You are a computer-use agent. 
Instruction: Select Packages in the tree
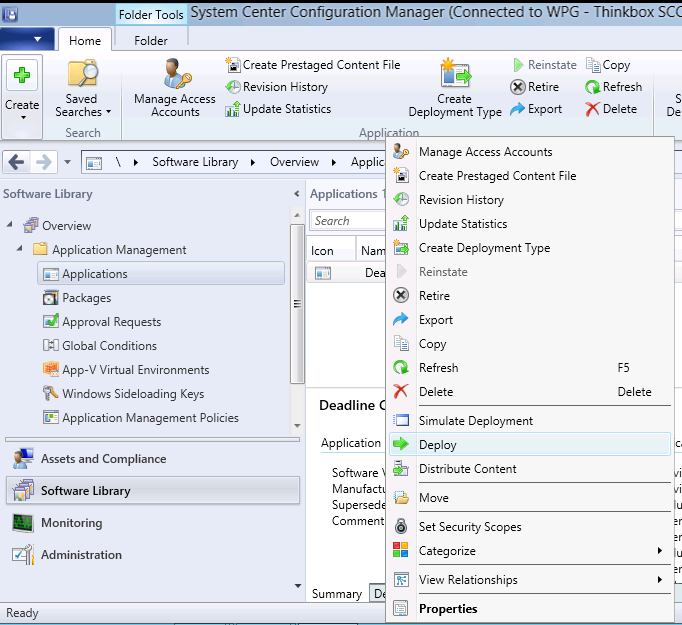86,298
